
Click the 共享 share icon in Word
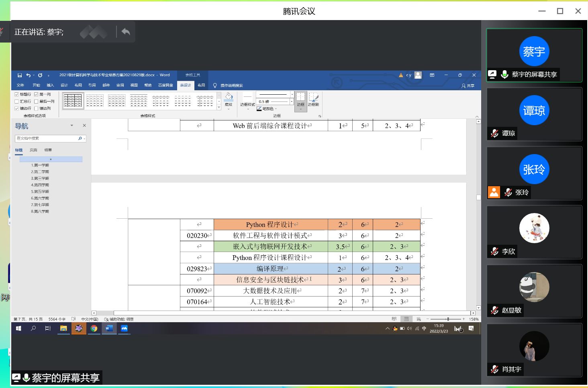468,85
